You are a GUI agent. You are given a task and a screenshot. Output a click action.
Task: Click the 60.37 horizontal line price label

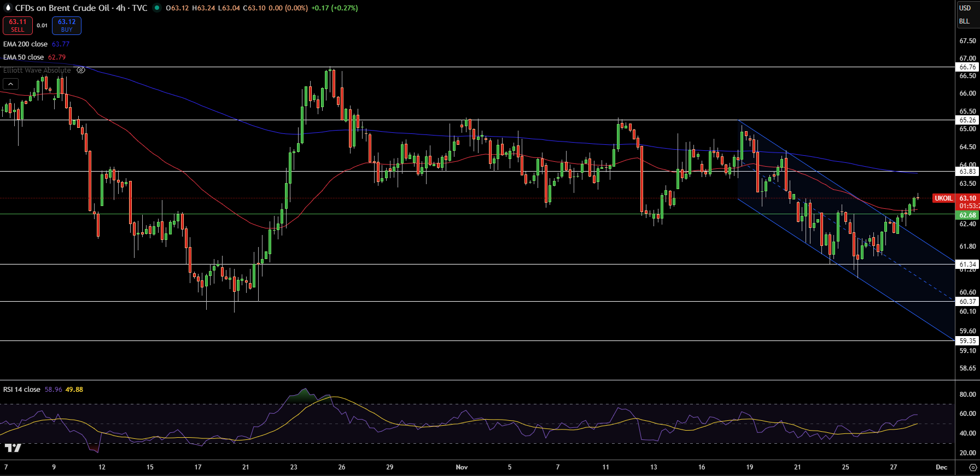pos(967,301)
